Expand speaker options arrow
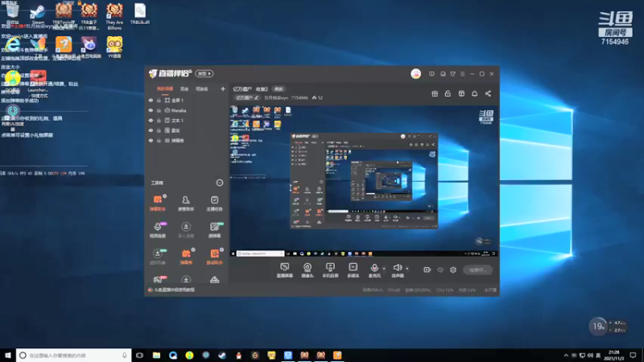 407,269
